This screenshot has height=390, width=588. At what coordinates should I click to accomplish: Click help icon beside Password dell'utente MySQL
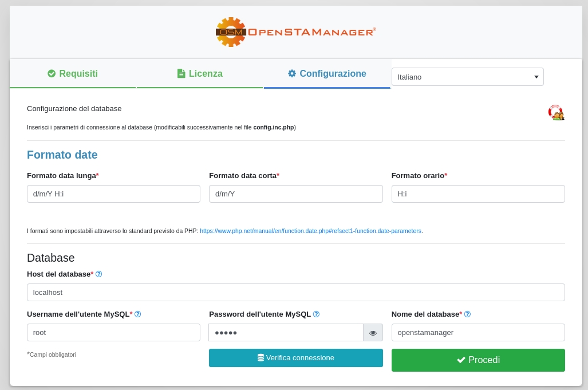[316, 314]
